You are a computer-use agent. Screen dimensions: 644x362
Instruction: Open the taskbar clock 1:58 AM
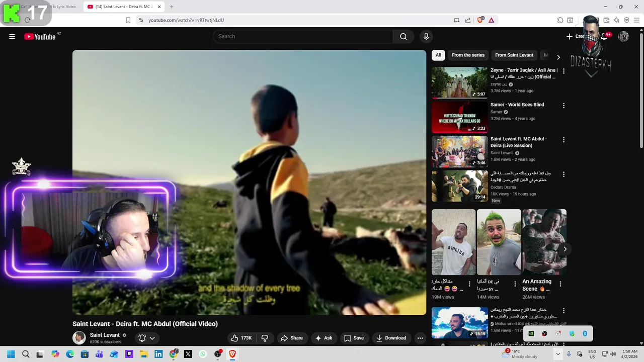point(630,354)
